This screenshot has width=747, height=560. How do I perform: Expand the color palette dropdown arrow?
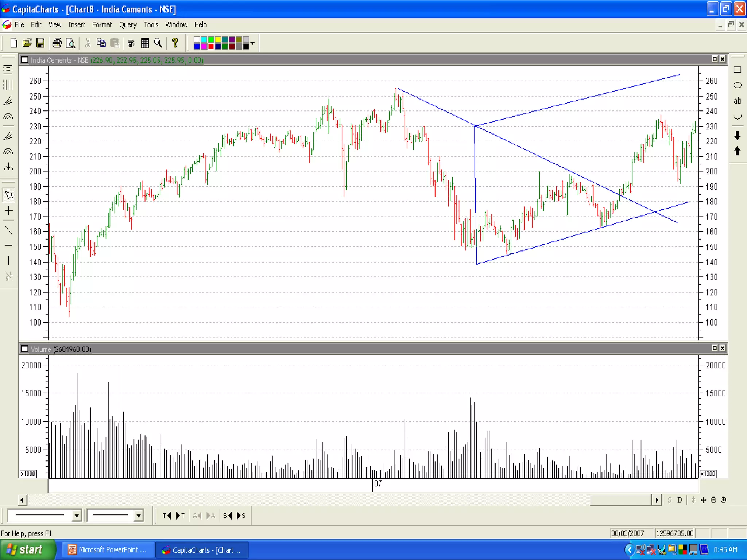tap(252, 43)
